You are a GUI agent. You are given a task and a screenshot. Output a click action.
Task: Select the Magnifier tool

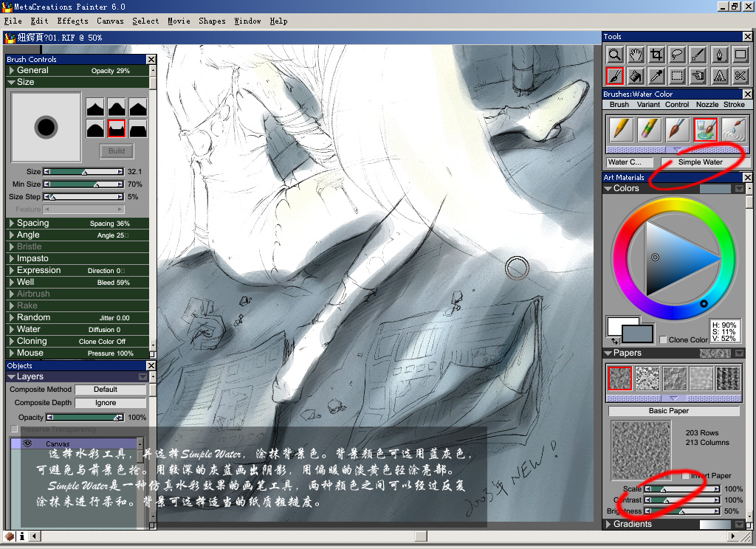(x=615, y=55)
